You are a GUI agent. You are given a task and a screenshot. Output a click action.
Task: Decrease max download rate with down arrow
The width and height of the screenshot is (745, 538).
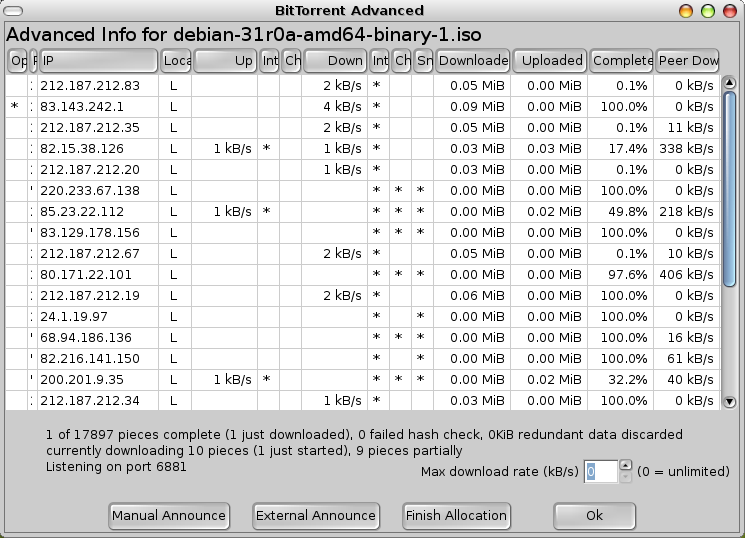pos(626,477)
